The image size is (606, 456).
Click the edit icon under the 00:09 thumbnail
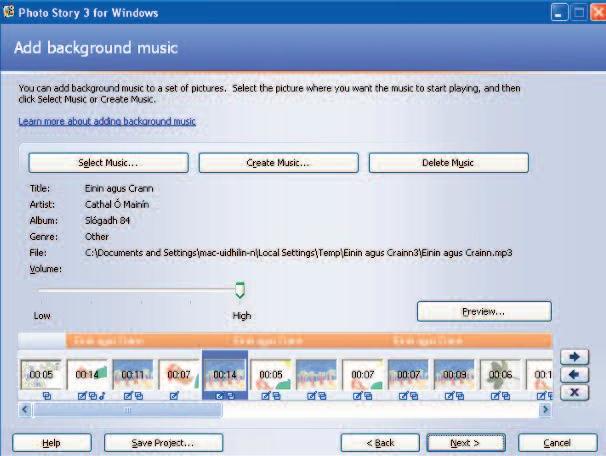[x=449, y=396]
